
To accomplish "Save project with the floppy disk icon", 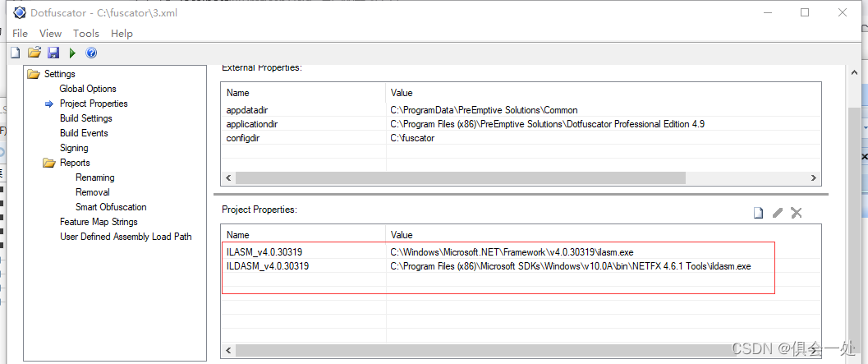I will coord(53,53).
